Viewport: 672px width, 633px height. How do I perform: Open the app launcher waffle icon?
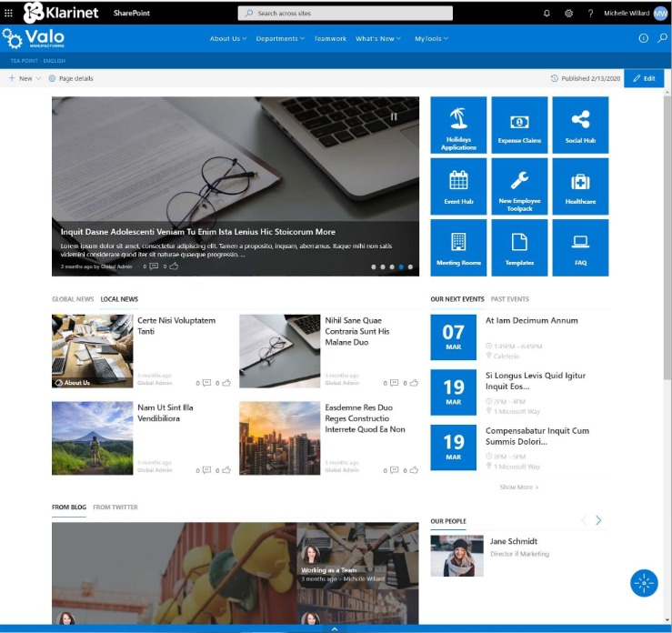pos(9,13)
